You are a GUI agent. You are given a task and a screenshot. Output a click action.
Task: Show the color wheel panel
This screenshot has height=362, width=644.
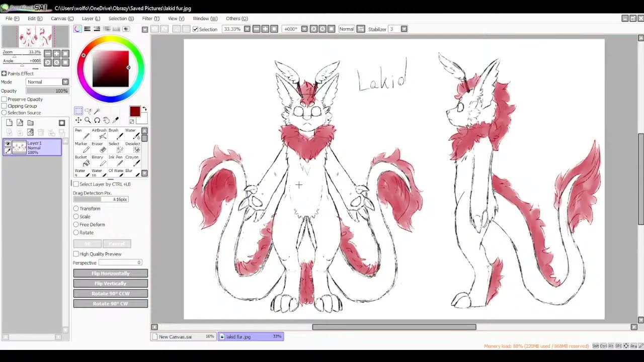(x=77, y=29)
